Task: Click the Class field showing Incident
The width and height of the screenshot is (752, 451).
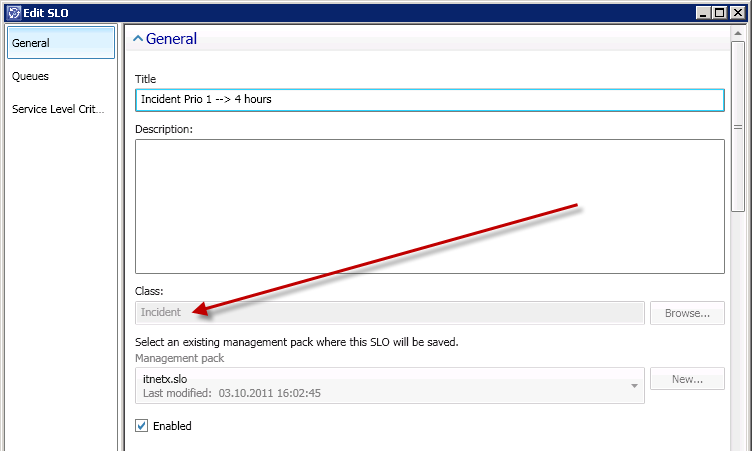Action: tap(389, 312)
